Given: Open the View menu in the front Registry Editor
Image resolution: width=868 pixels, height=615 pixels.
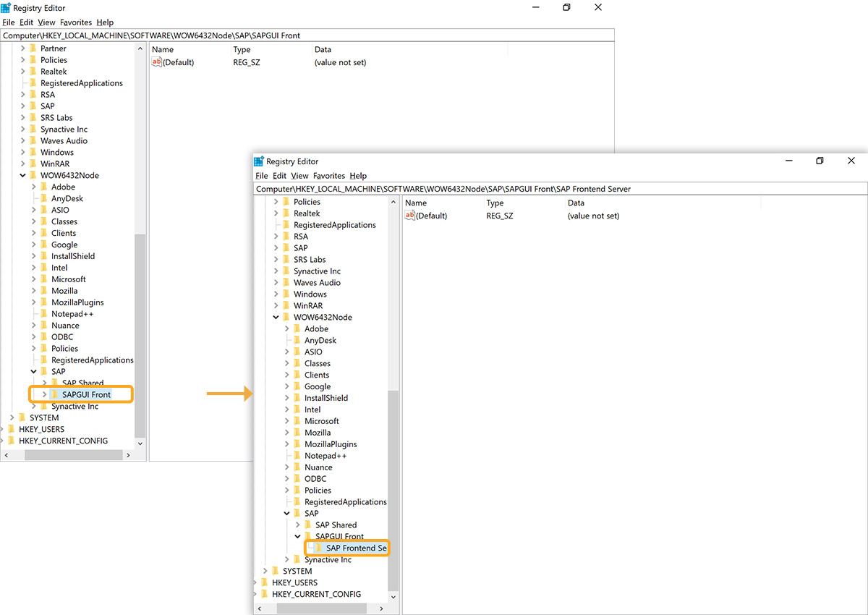Looking at the screenshot, I should pos(299,176).
